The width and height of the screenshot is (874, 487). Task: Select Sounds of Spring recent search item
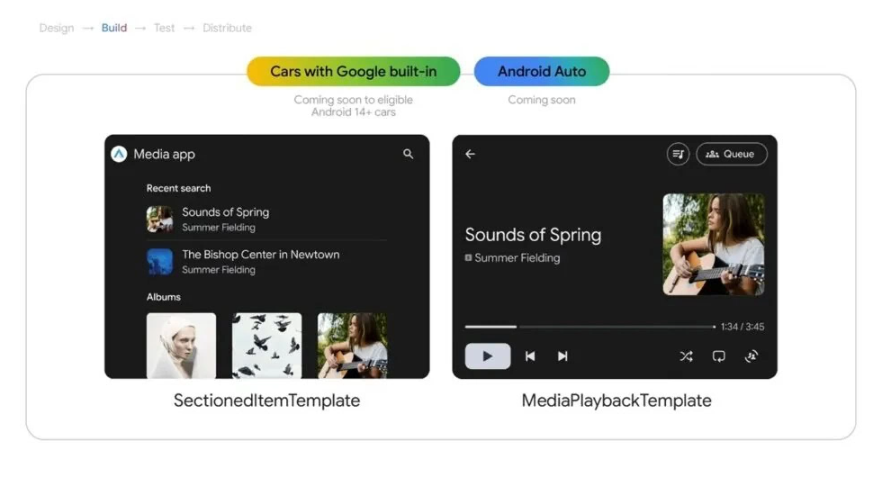266,219
